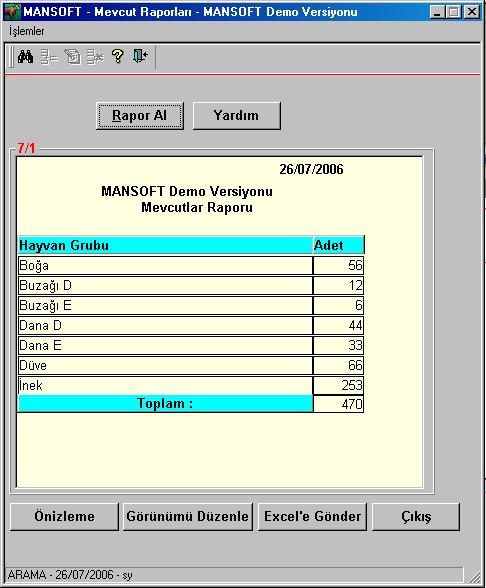The image size is (486, 588).
Task: Maximize the MANSOFT window
Action: (x=454, y=12)
